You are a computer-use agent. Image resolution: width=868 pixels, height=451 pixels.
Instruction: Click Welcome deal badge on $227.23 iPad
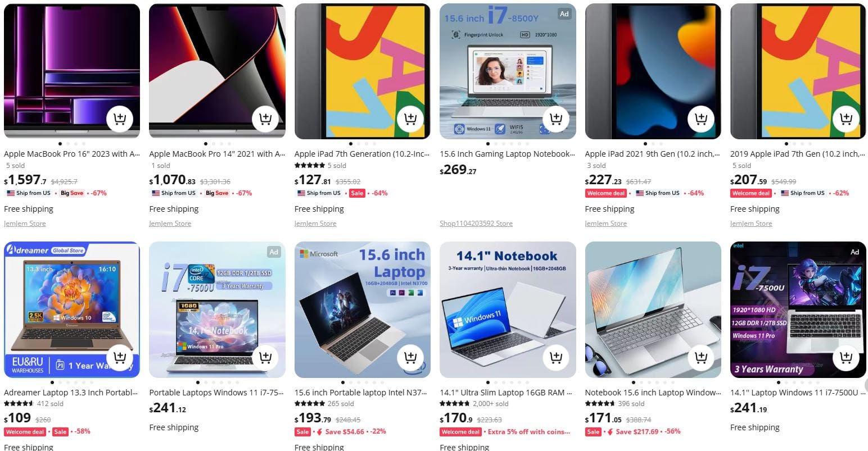point(606,193)
